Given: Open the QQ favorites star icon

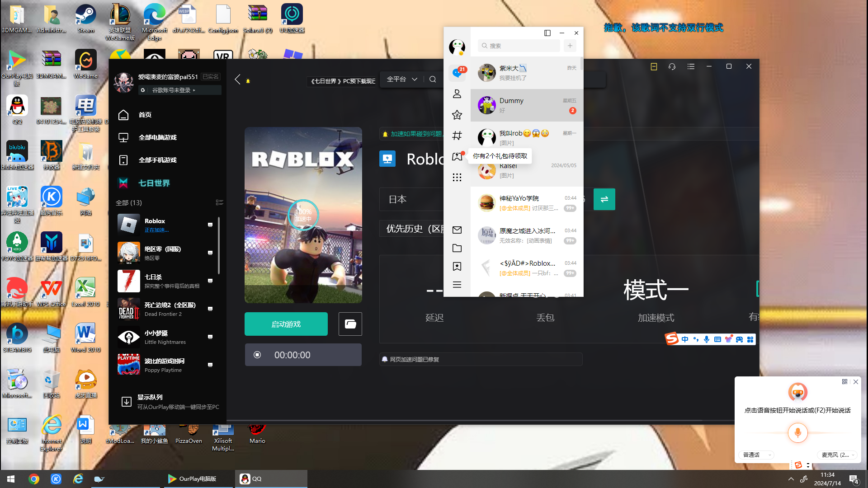Looking at the screenshot, I should (x=457, y=115).
